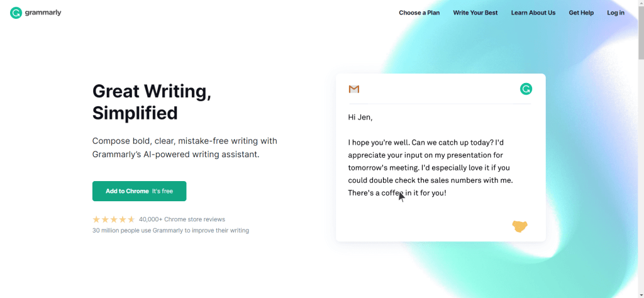Click the 'Hi Jen,' greeting in the email
Image resolution: width=644 pixels, height=298 pixels.
(x=360, y=117)
